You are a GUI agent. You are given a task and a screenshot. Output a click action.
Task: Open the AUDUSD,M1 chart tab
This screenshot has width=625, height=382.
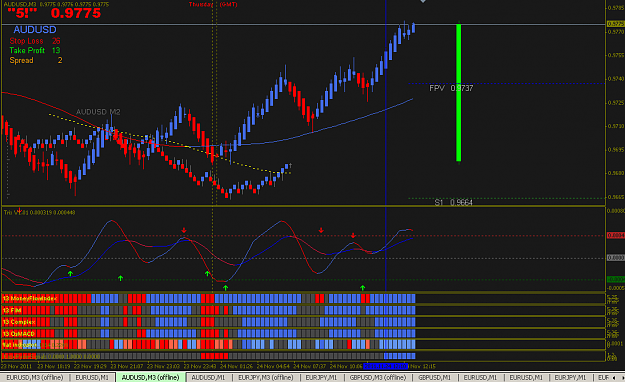208,377
